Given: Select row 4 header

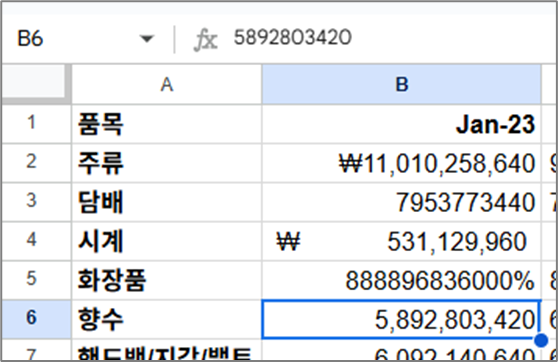Looking at the screenshot, I should [x=37, y=241].
